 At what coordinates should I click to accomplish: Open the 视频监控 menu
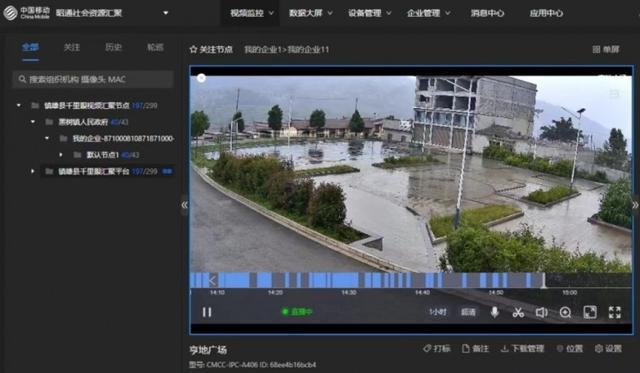tap(251, 13)
